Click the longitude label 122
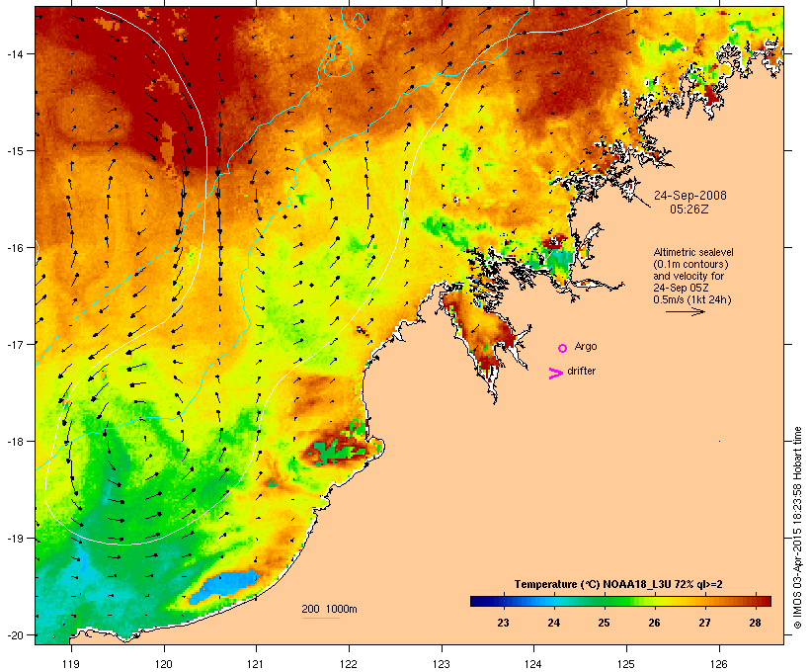Viewport: 810px width, 672px height. (x=349, y=664)
